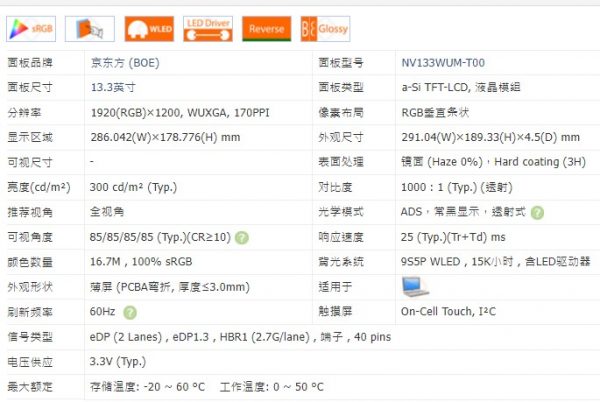This screenshot has height=402, width=600.
Task: Select the 工作温度 0 ~ 50 °C text
Action: tap(272, 387)
